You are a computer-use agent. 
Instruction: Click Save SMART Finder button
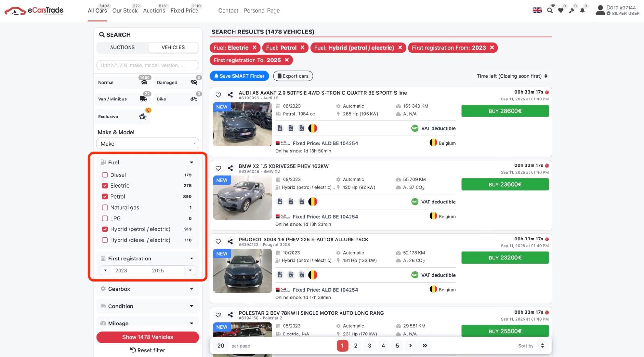(x=239, y=76)
